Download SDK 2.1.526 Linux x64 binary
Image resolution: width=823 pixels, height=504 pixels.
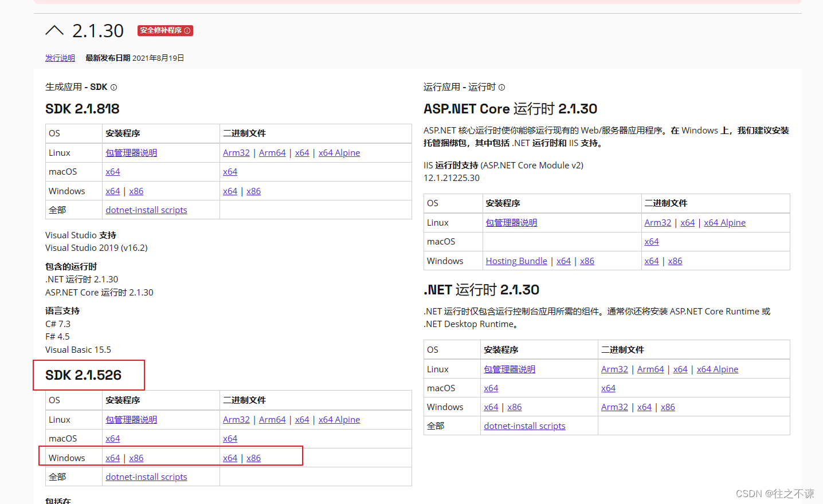[302, 420]
